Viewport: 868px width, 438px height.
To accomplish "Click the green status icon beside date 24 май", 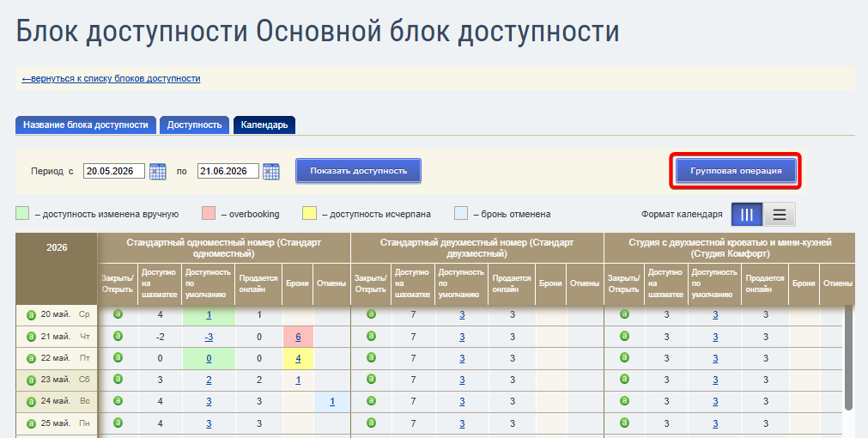I will [x=32, y=401].
